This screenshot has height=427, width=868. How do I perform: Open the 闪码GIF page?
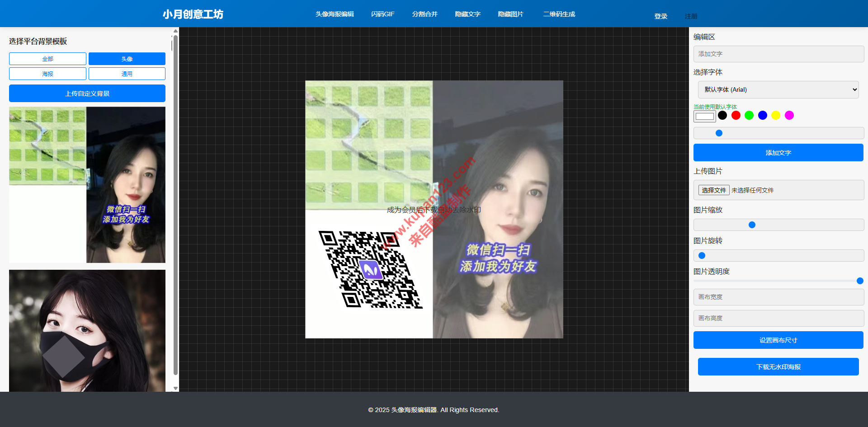[x=382, y=14]
